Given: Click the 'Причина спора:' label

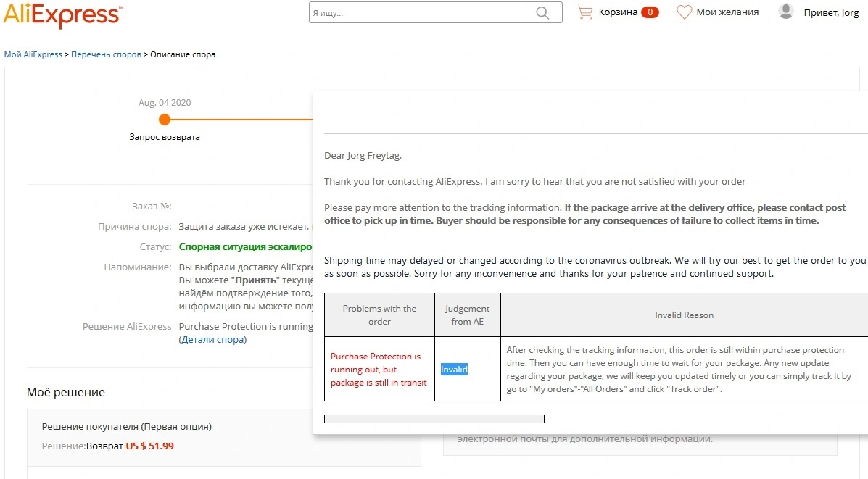Looking at the screenshot, I should point(135,226).
